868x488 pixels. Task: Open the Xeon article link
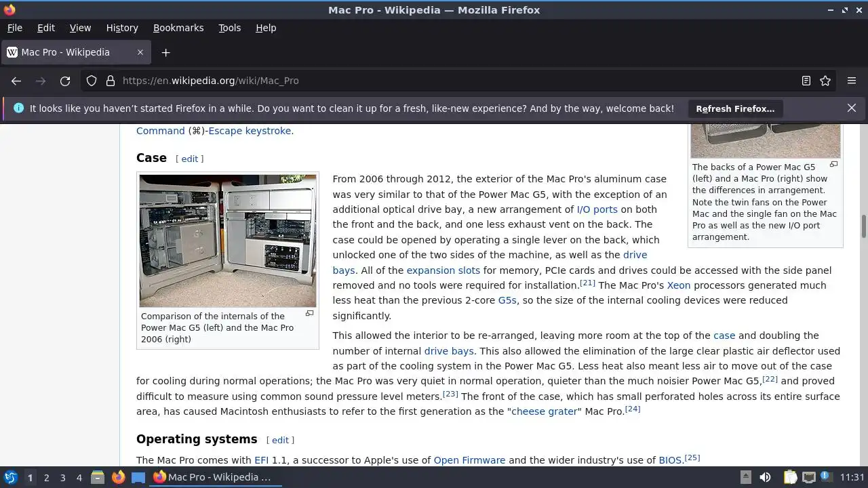click(678, 285)
